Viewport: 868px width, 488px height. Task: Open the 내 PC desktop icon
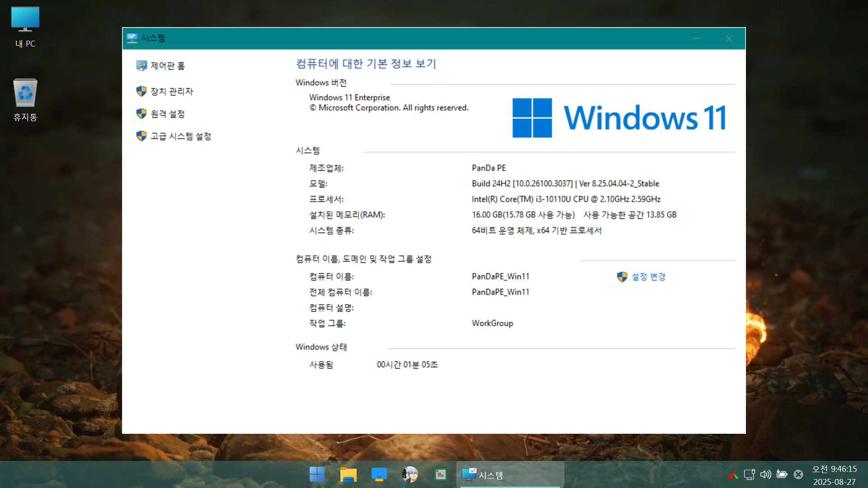25,27
